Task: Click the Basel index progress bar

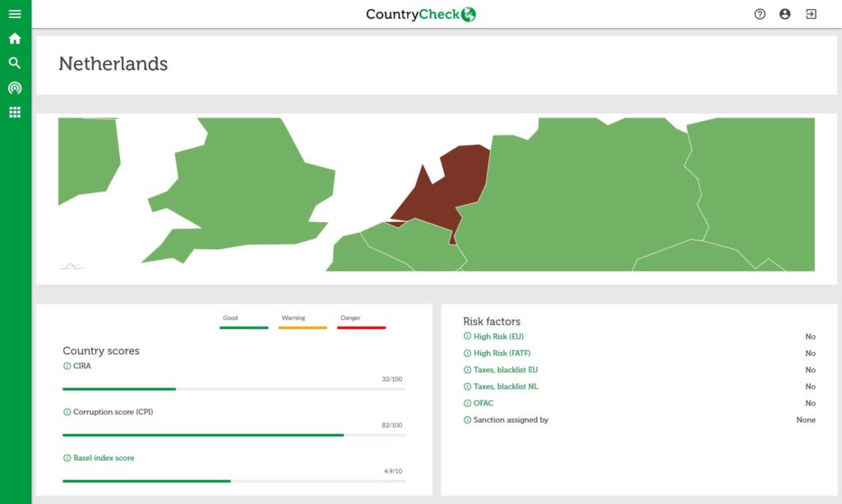Action: 234,482
